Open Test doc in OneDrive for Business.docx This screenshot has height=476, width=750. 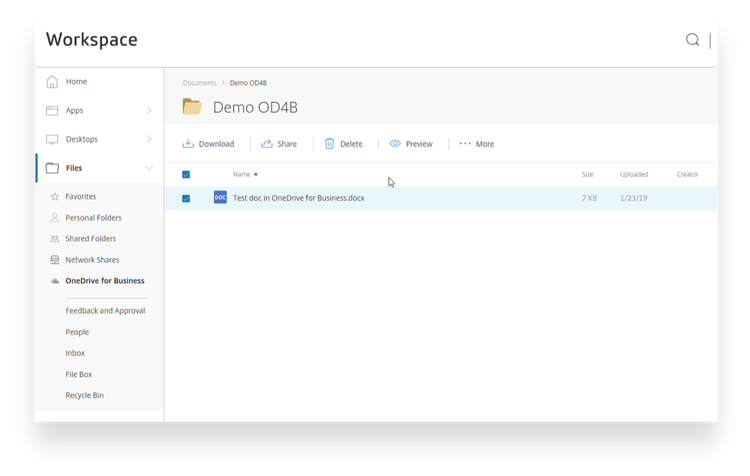[298, 198]
